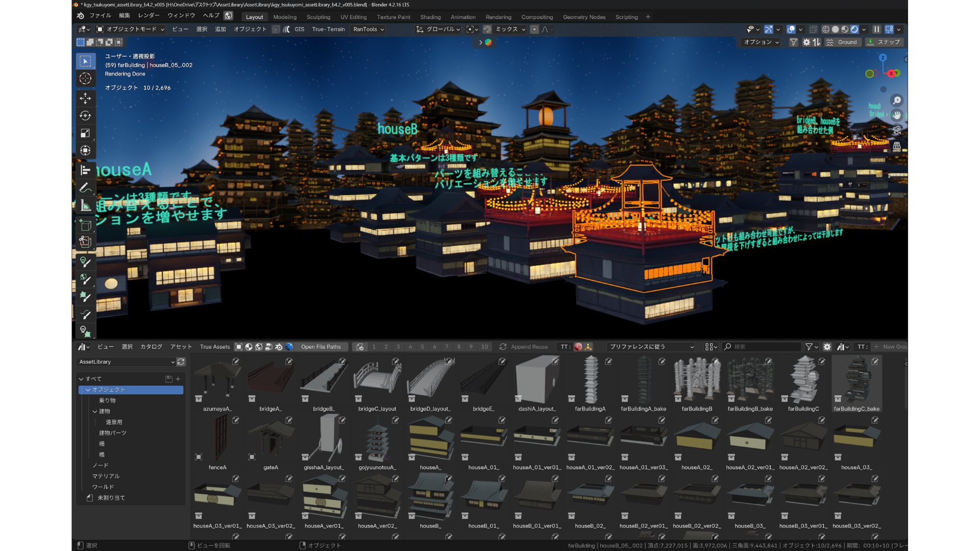Switch perspective/orthographic grid gizmo
Image resolution: width=980 pixels, height=551 pixels.
[x=897, y=146]
